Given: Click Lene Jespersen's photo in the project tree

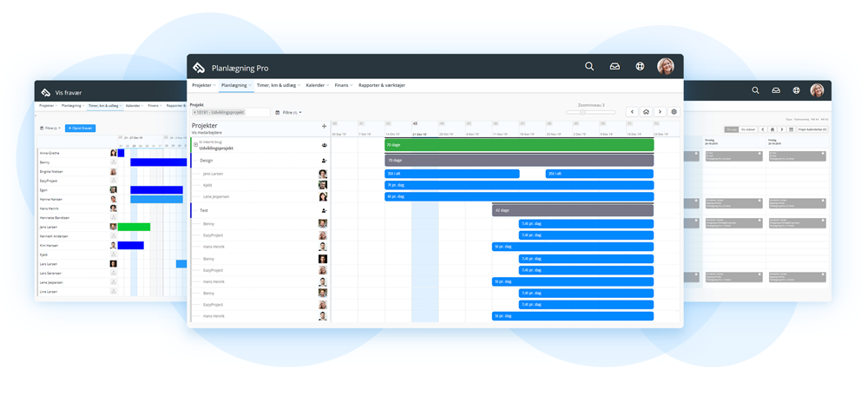Looking at the screenshot, I should click(x=323, y=196).
